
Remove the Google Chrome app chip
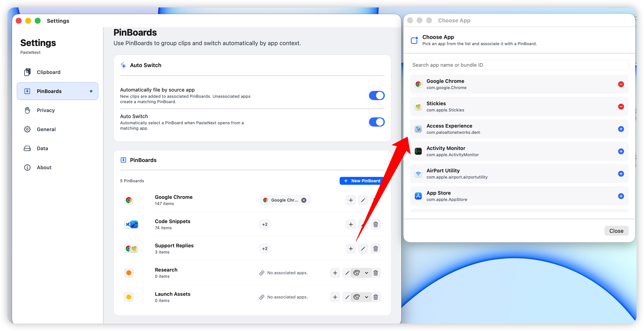[x=304, y=200]
